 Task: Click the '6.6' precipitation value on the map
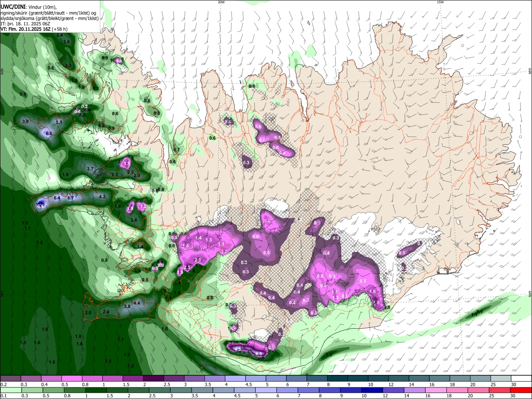click(x=49, y=134)
